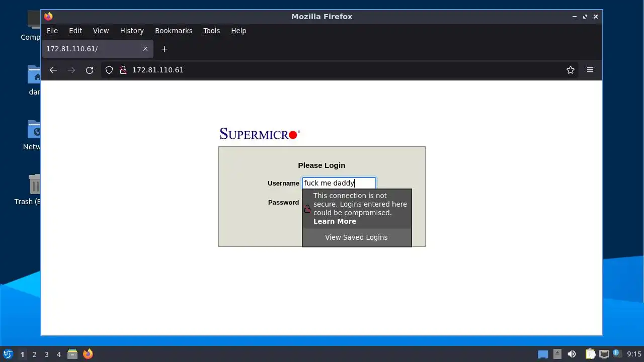This screenshot has width=644, height=362.
Task: Open the tracking protection shield icon
Action: coord(109,70)
